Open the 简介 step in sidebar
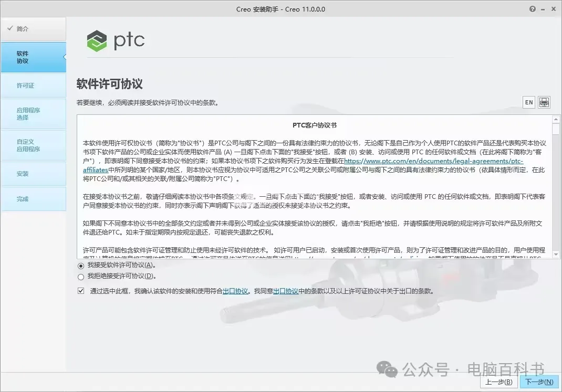The width and height of the screenshot is (562, 392). click(33, 29)
